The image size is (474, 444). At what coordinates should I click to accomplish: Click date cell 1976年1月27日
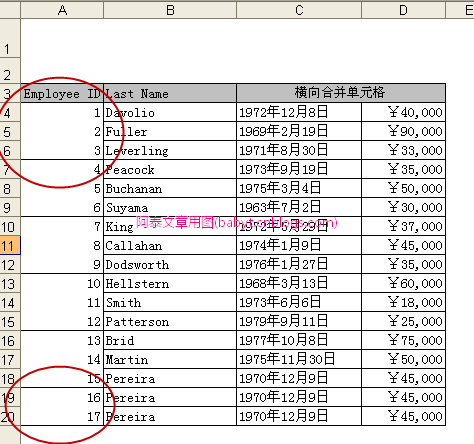pos(299,264)
